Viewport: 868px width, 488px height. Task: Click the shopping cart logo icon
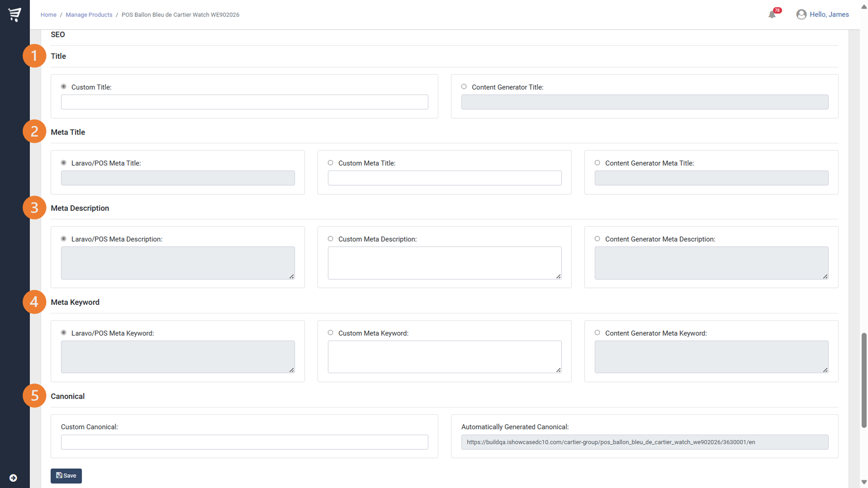pyautogui.click(x=15, y=14)
